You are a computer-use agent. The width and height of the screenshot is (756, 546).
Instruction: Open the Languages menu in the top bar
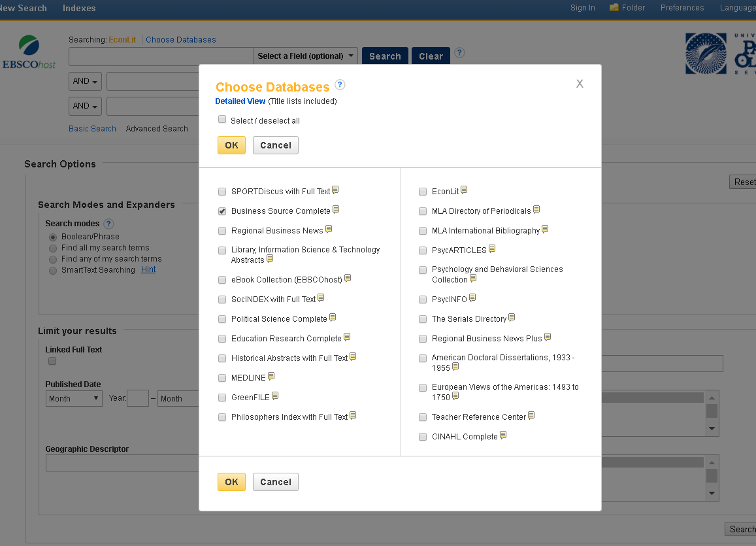pos(738,8)
